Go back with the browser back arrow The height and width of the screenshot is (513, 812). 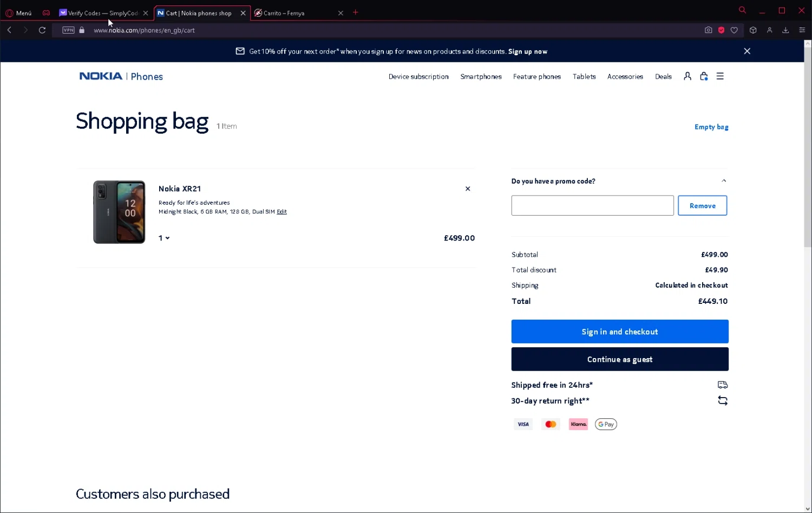click(9, 30)
